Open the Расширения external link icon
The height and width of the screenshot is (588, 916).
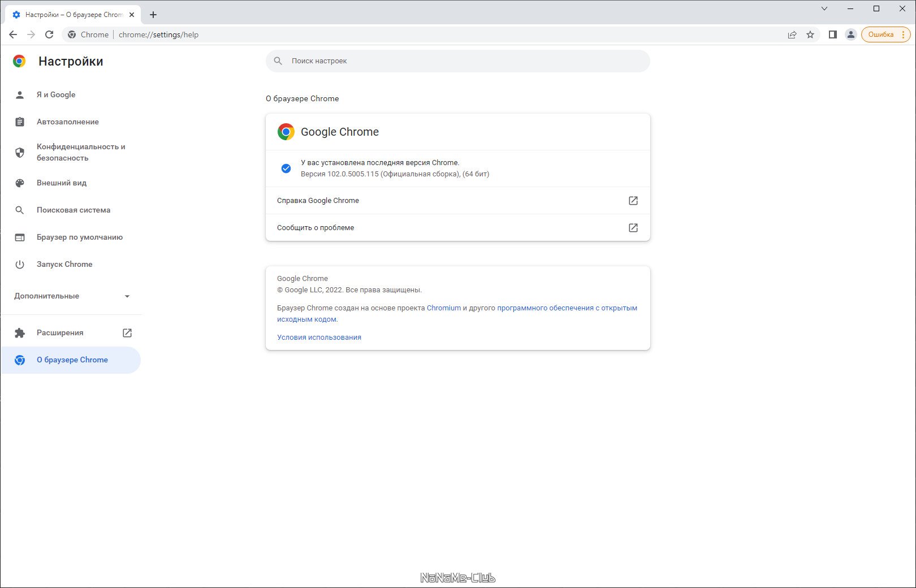tap(127, 333)
